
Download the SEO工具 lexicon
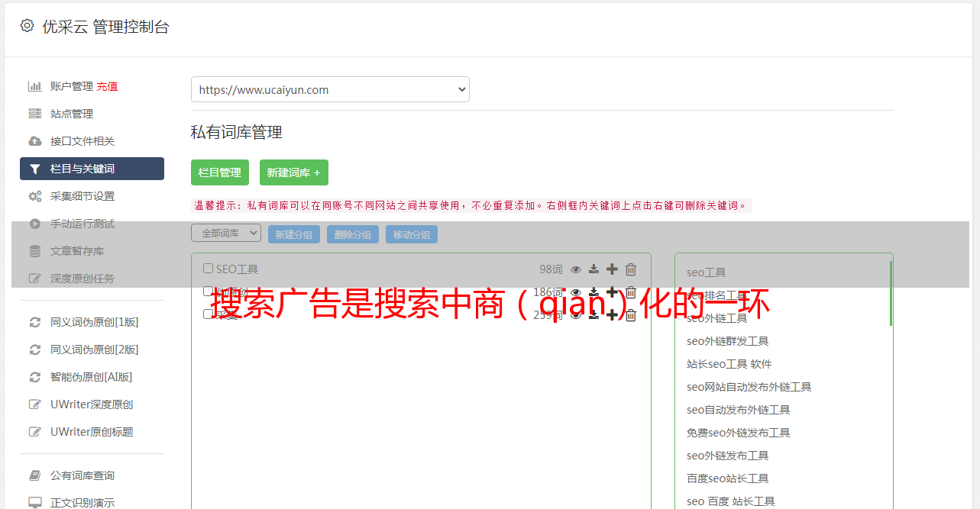pos(593,269)
